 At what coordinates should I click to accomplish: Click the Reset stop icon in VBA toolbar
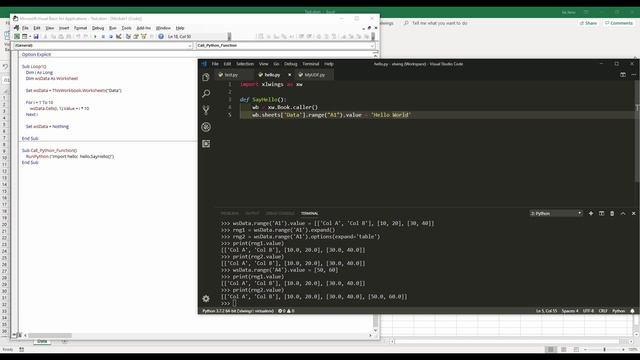tap(111, 37)
